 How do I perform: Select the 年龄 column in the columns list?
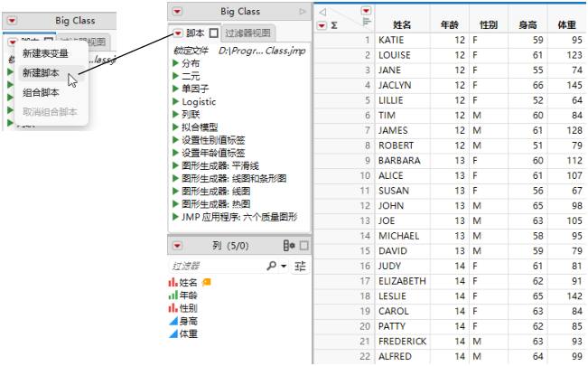pos(188,295)
